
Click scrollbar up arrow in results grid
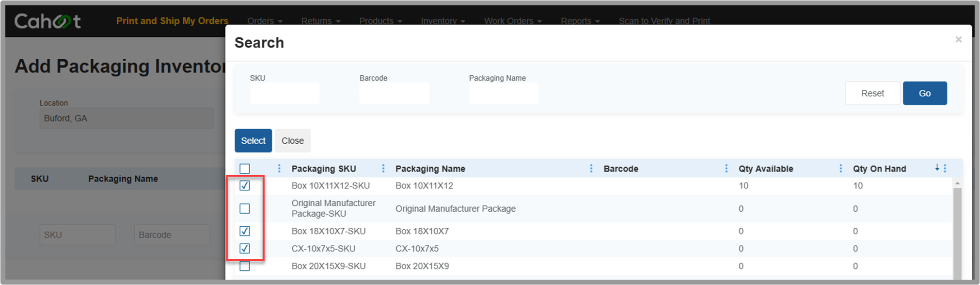(957, 183)
